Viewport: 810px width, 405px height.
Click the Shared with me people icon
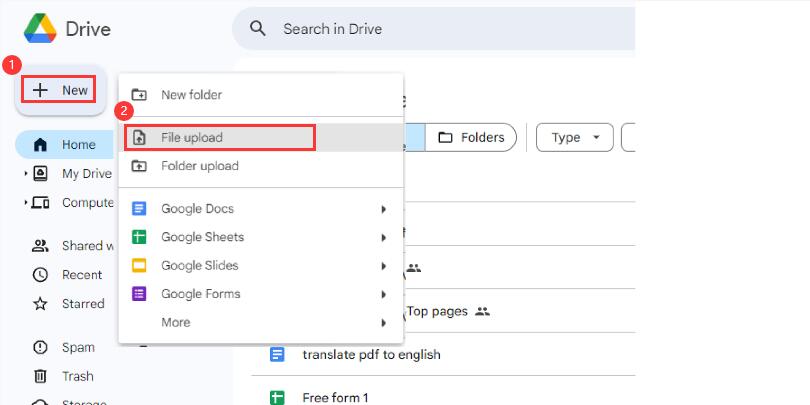40,246
